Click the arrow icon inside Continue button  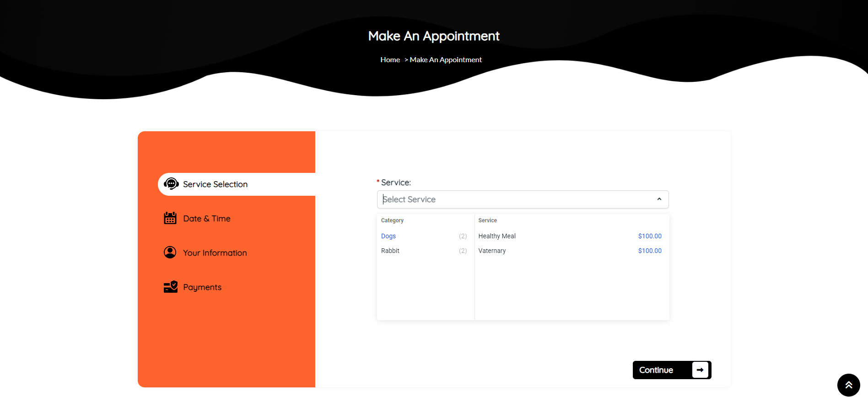click(700, 370)
